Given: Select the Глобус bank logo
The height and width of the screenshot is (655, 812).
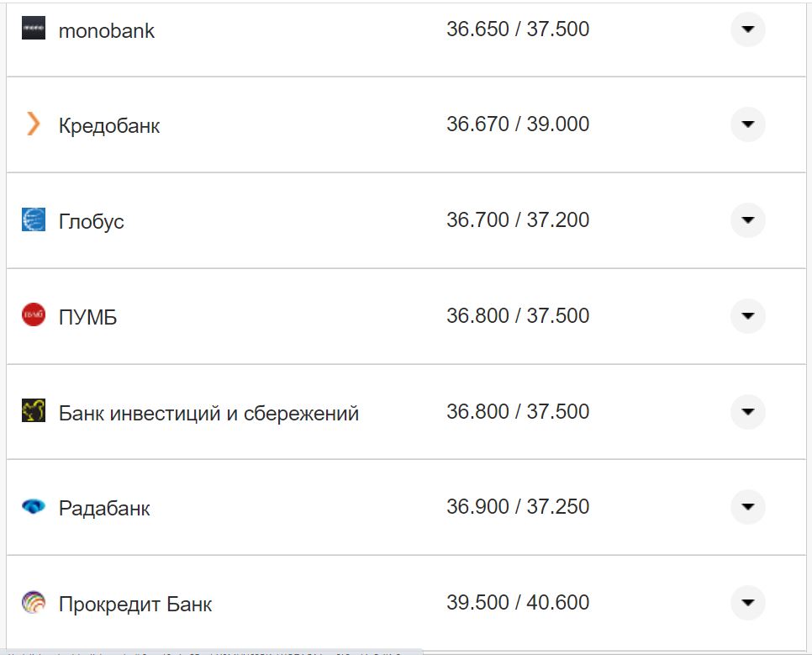Looking at the screenshot, I should (32, 220).
